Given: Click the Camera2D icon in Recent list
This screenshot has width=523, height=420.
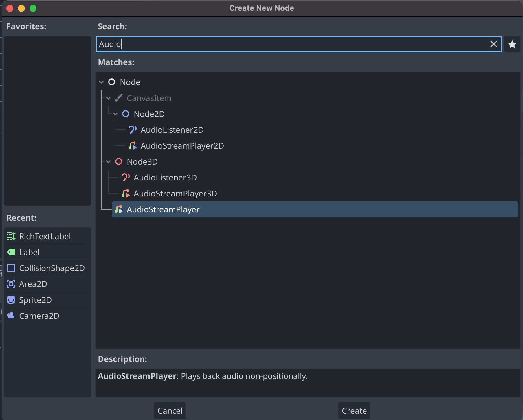Looking at the screenshot, I should [x=11, y=316].
